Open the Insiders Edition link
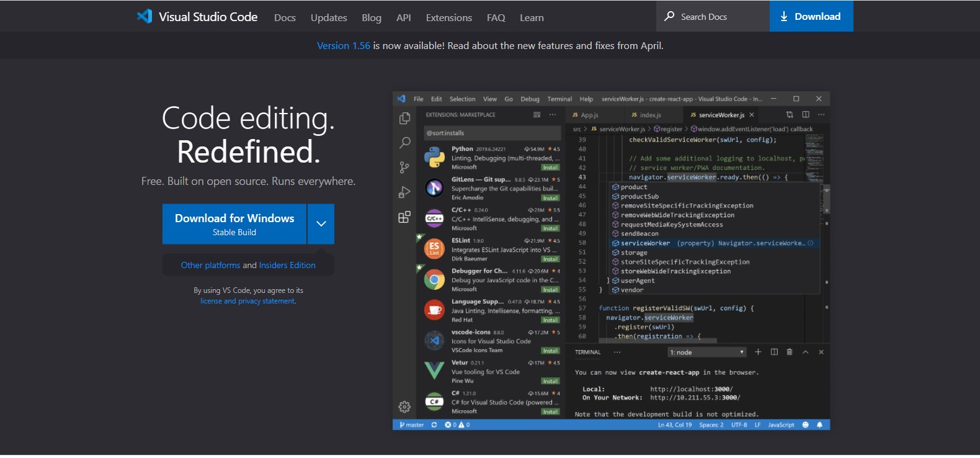Screen dimensions: 980x458 point(287,266)
